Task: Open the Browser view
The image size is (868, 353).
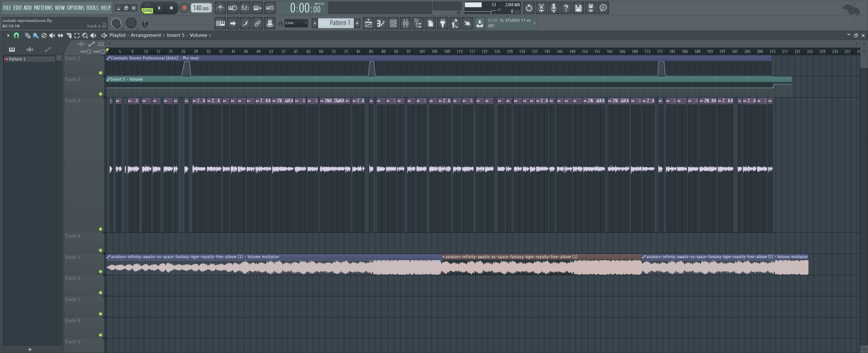Action: coord(418,23)
